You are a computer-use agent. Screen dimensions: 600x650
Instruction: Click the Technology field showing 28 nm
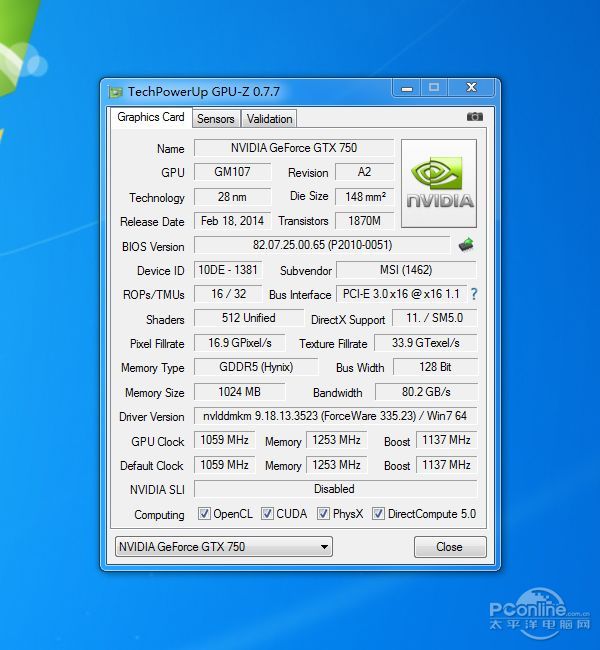point(232,197)
